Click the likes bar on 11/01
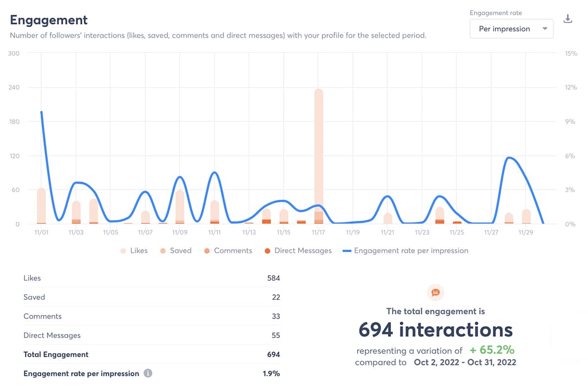Image resolution: width=588 pixels, height=390 pixels. [41, 206]
